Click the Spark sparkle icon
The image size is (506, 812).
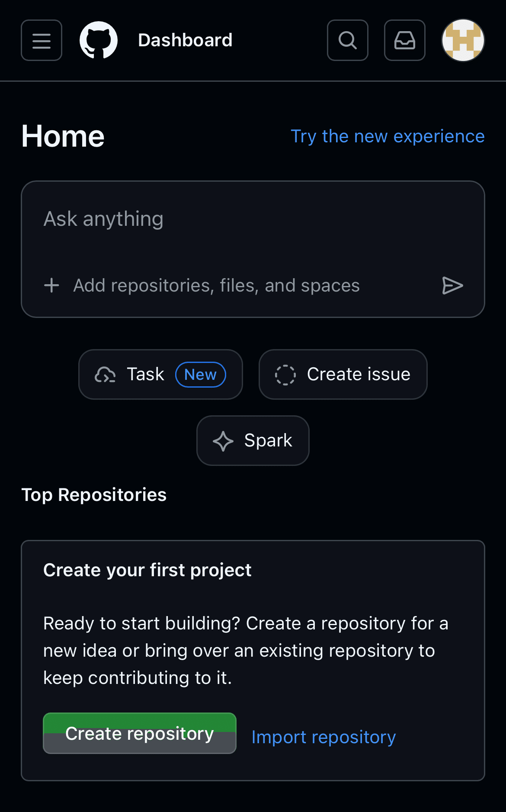tap(223, 441)
